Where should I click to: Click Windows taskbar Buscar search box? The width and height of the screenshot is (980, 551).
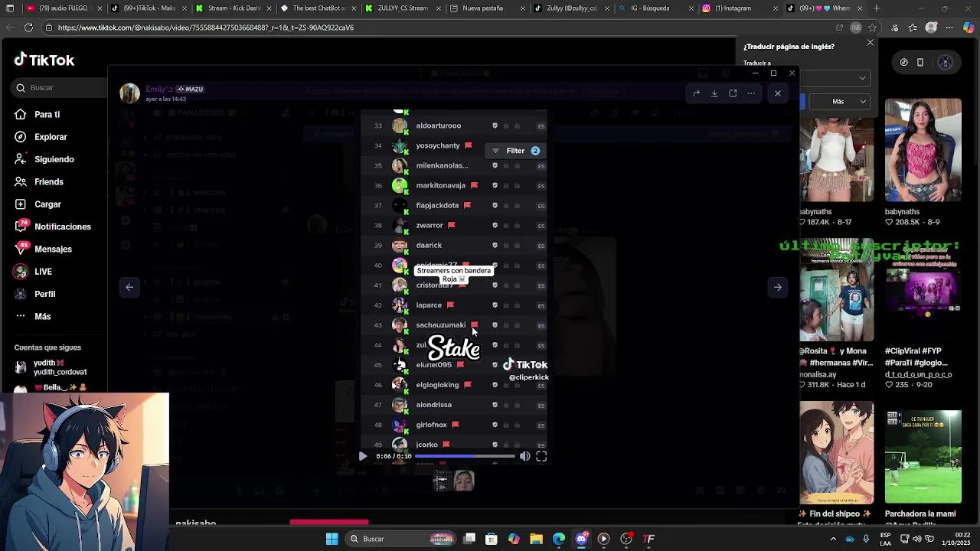pos(402,539)
